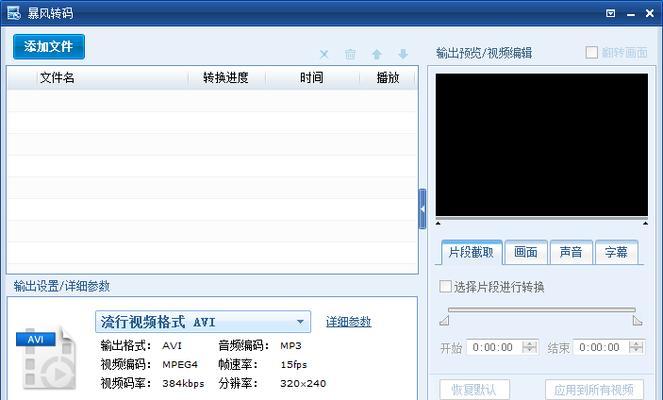Switch to the 片段截取 tab

tap(471, 252)
